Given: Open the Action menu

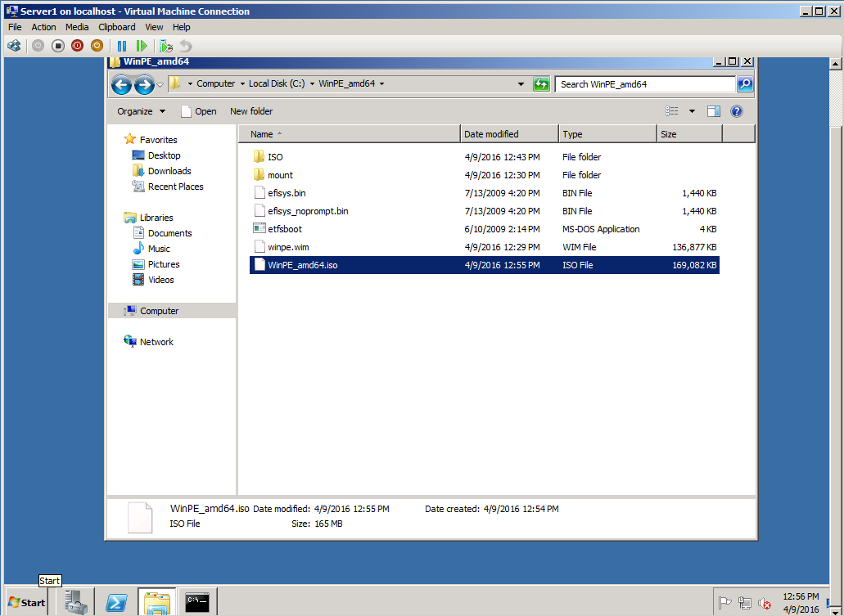Looking at the screenshot, I should [x=43, y=27].
